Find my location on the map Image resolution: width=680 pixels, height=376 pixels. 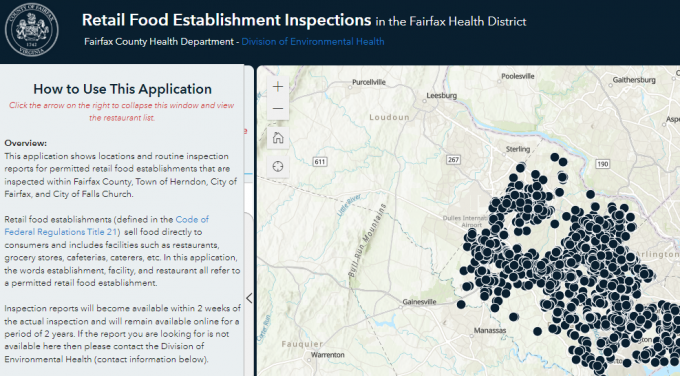pyautogui.click(x=278, y=167)
